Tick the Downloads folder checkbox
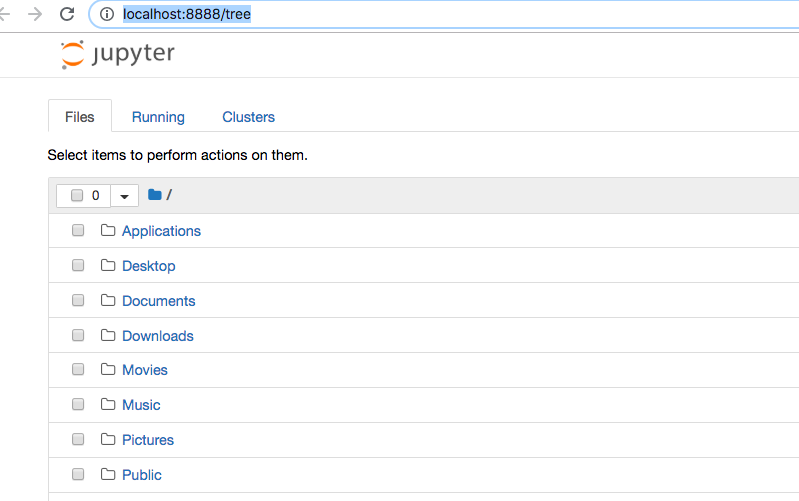Image resolution: width=799 pixels, height=501 pixels. [78, 335]
